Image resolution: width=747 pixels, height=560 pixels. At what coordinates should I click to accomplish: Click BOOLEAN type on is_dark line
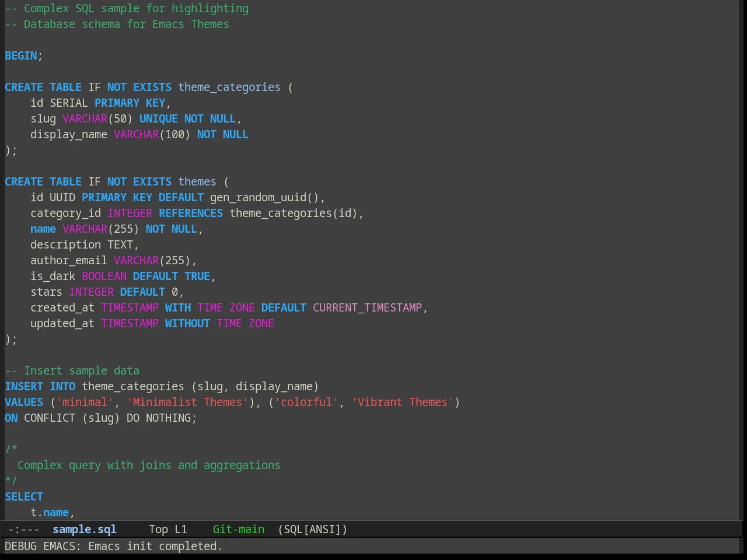click(104, 276)
